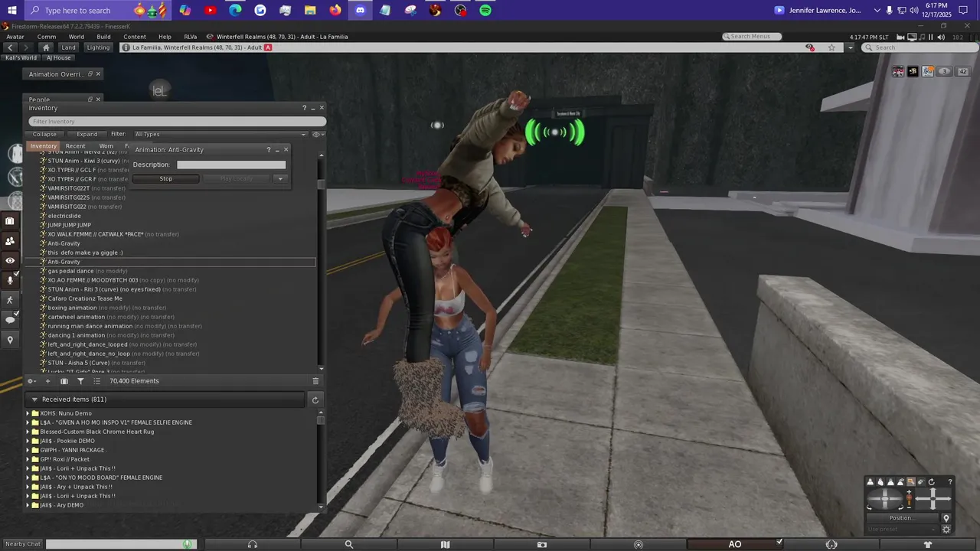The image size is (980, 551).
Task: Go back with the left arrow navigation button
Action: pyautogui.click(x=11, y=47)
